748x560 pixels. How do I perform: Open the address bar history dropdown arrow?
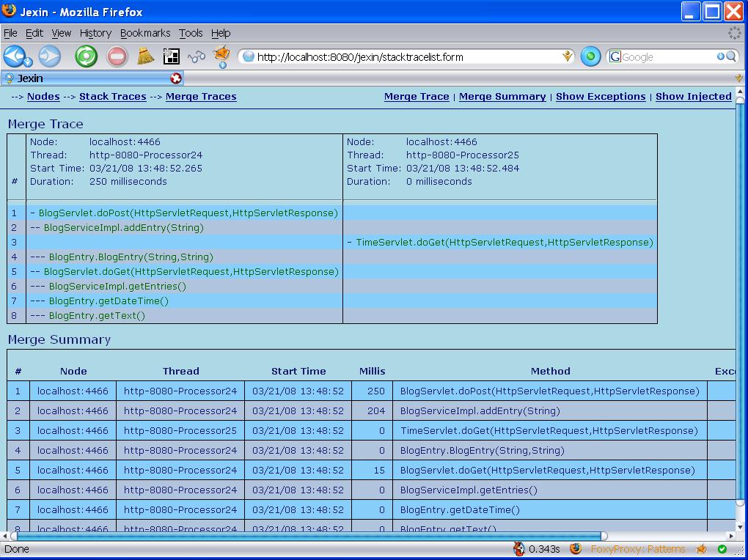[567, 56]
